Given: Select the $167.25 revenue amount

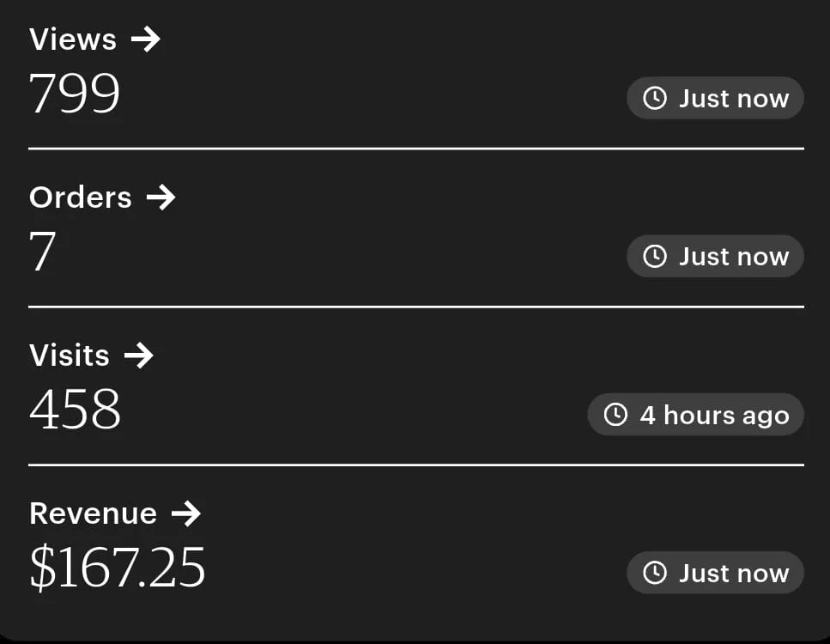Looking at the screenshot, I should coord(118,568).
